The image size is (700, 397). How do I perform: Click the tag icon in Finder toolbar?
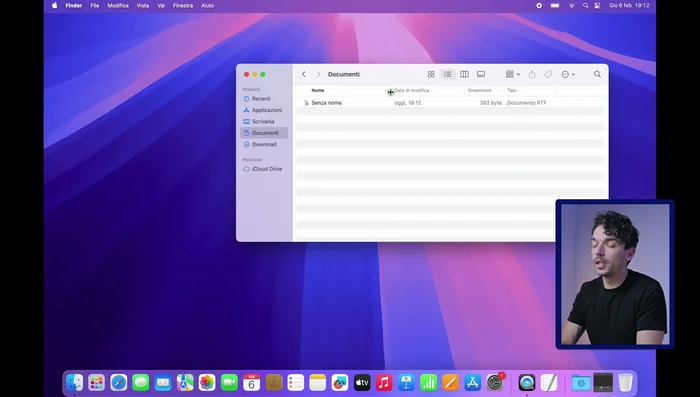point(548,74)
